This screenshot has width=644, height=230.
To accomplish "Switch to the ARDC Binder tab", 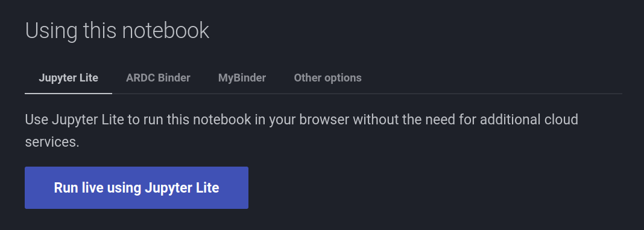I will [x=158, y=78].
